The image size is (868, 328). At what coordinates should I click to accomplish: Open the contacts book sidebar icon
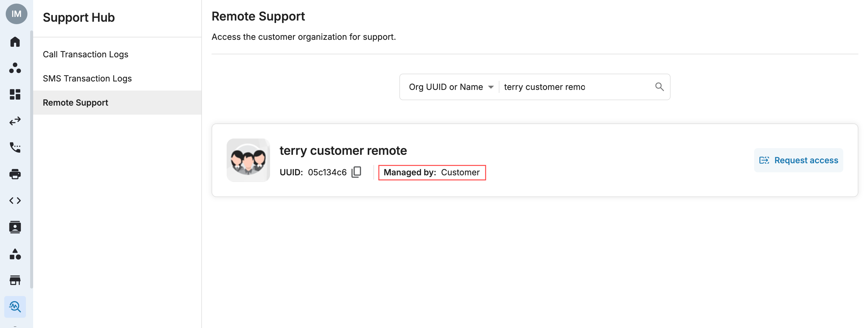point(15,227)
